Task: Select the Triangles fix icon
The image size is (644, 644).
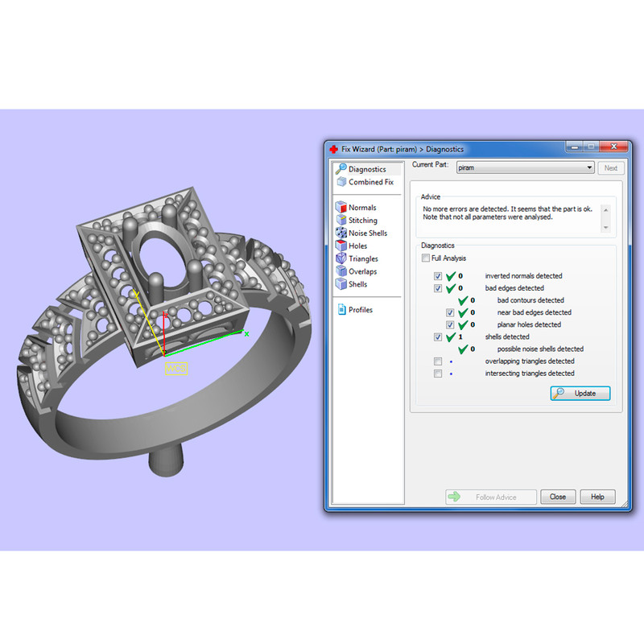Action: click(x=341, y=259)
